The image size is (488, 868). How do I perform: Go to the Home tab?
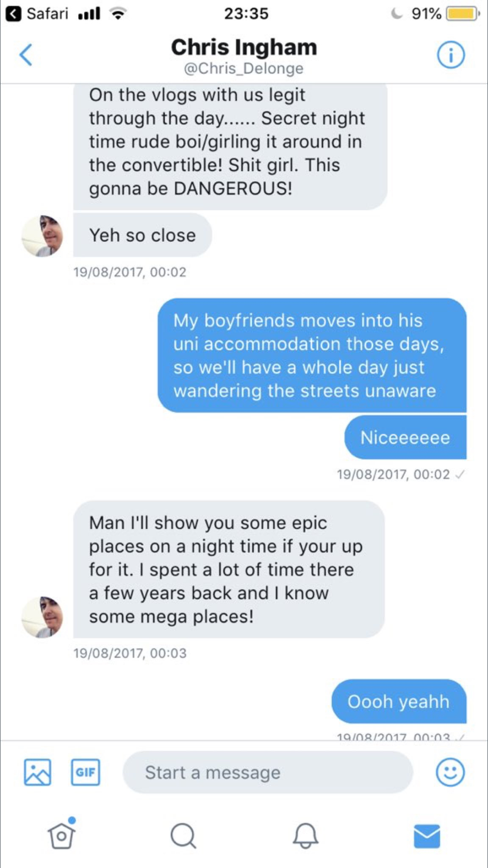pos(61,836)
